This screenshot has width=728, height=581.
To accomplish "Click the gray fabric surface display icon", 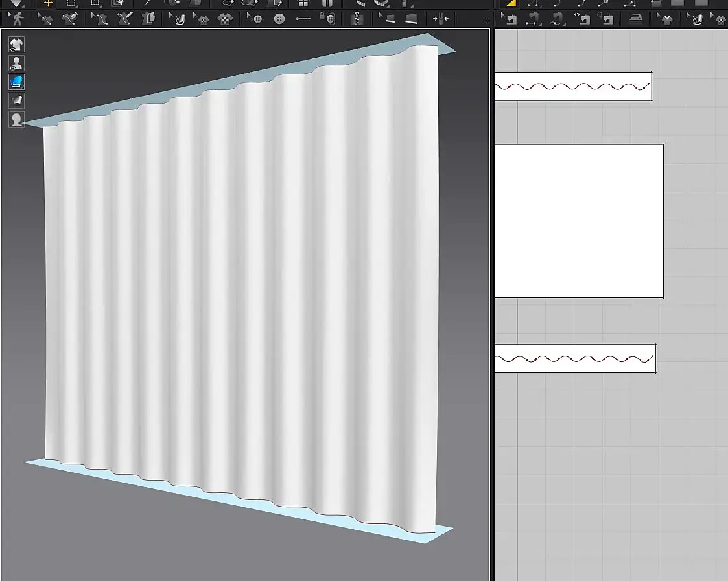I will [16, 100].
